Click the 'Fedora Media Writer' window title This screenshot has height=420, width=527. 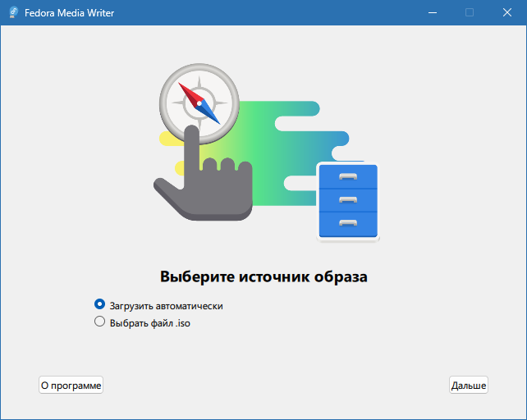(69, 13)
